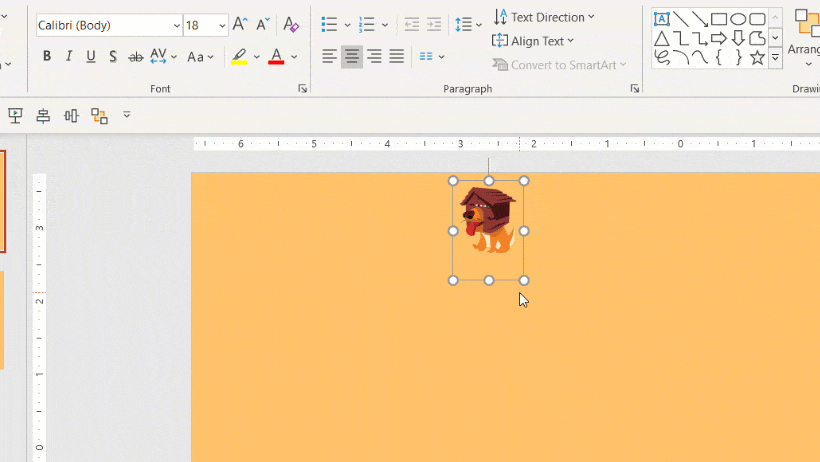The height and width of the screenshot is (462, 820).
Task: Select straight Line shape
Action: 680,19
